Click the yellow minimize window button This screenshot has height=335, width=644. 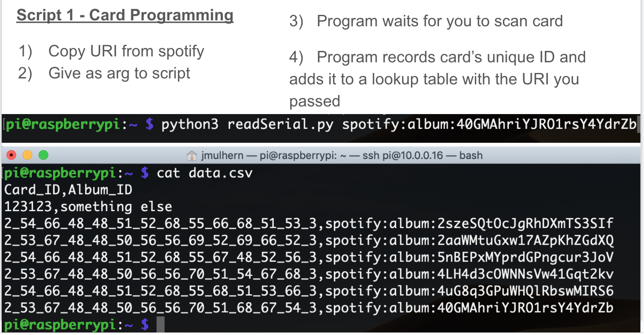(x=27, y=155)
